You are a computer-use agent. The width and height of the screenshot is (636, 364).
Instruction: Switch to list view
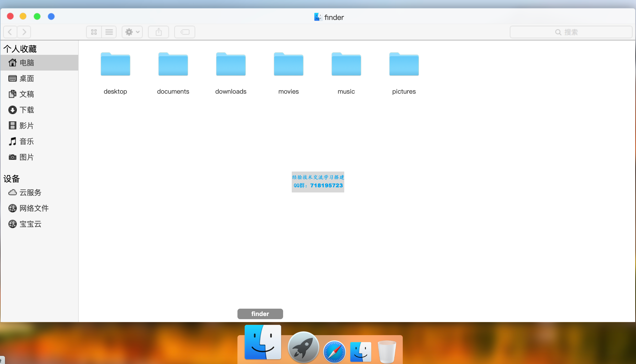[109, 32]
